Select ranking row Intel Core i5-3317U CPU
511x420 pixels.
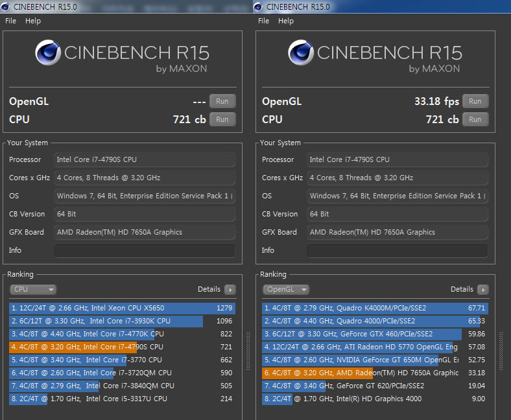point(122,399)
